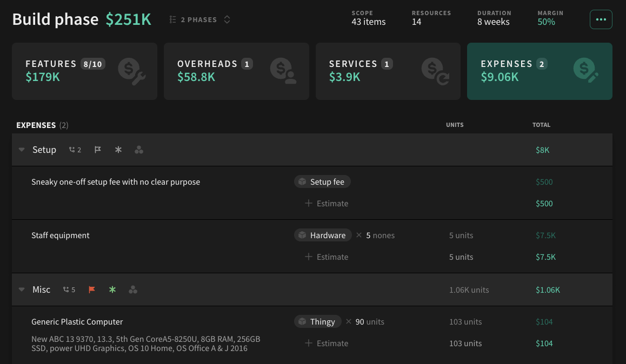Click the Misc group $1.06K total
This screenshot has width=626, height=364.
click(x=548, y=290)
